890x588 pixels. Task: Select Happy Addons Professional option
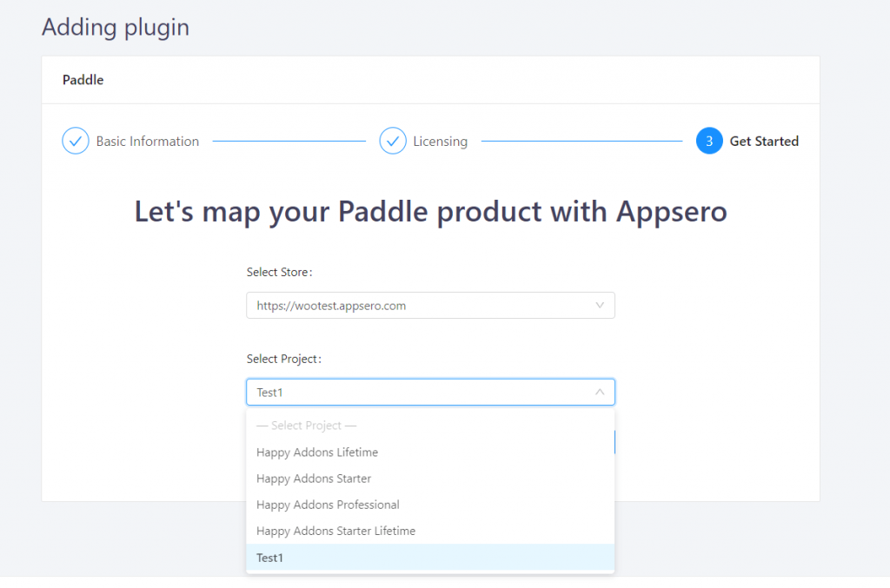(430, 505)
